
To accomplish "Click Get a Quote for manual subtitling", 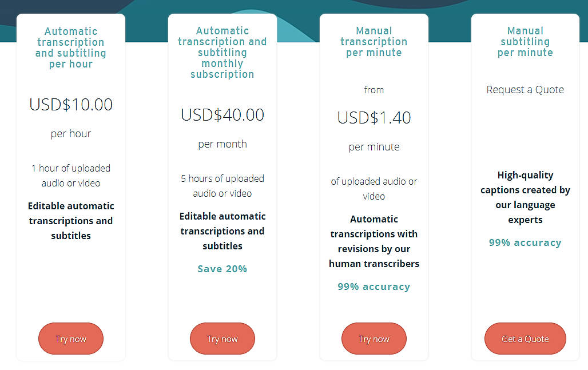I will tap(525, 339).
